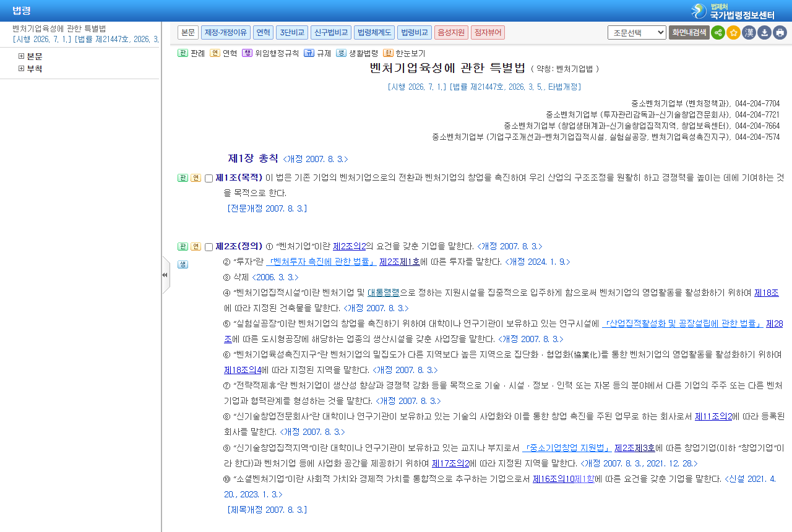Click the 규제 legend icon
Viewport: 792px width, 532px height.
(309, 53)
